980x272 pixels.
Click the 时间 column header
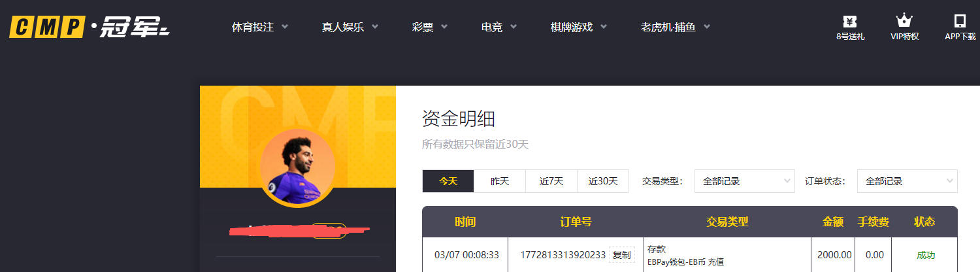[x=465, y=222]
